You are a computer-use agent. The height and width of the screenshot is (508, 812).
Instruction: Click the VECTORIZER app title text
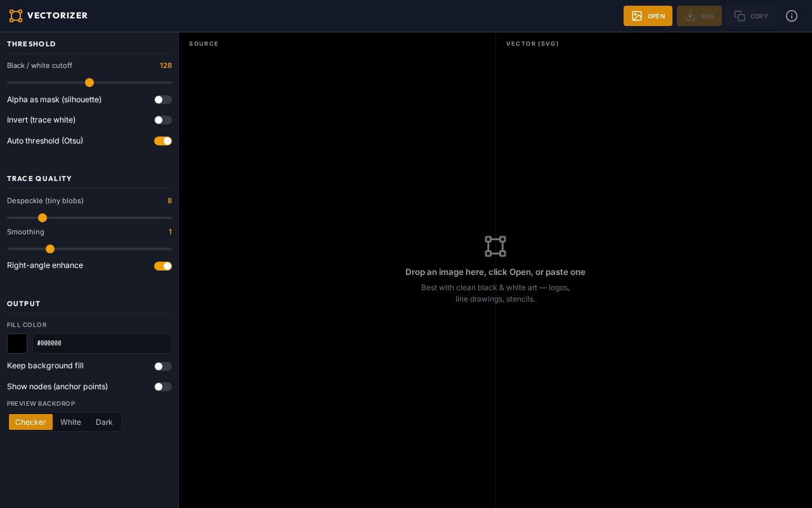tap(58, 16)
